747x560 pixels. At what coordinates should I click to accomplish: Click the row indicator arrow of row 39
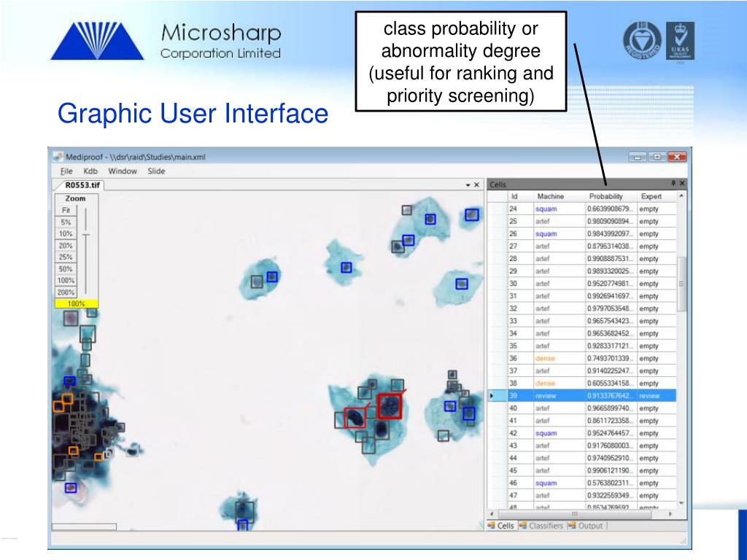tap(492, 396)
